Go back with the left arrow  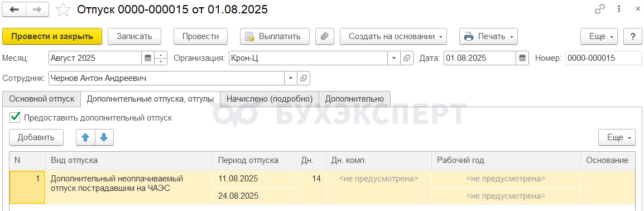(x=14, y=9)
